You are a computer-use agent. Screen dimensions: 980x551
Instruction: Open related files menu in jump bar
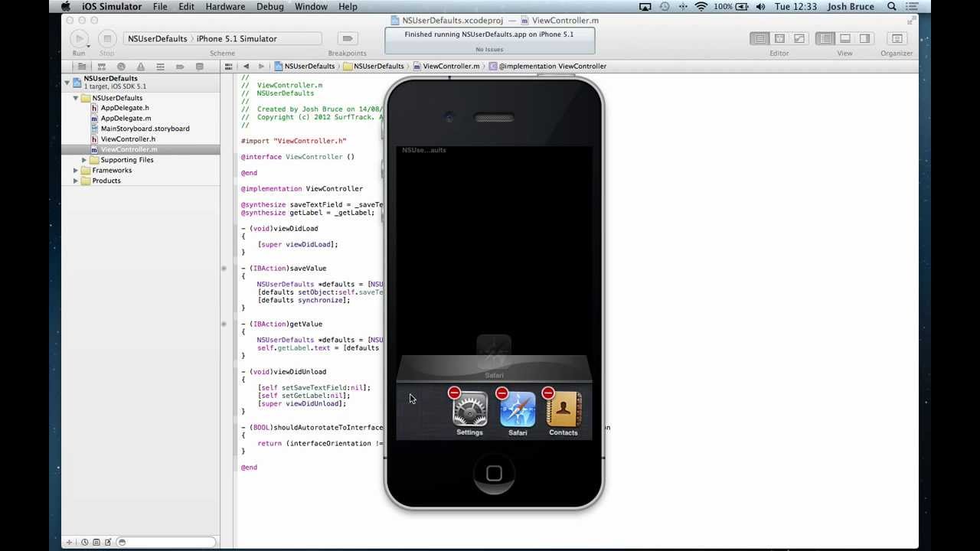click(x=229, y=67)
